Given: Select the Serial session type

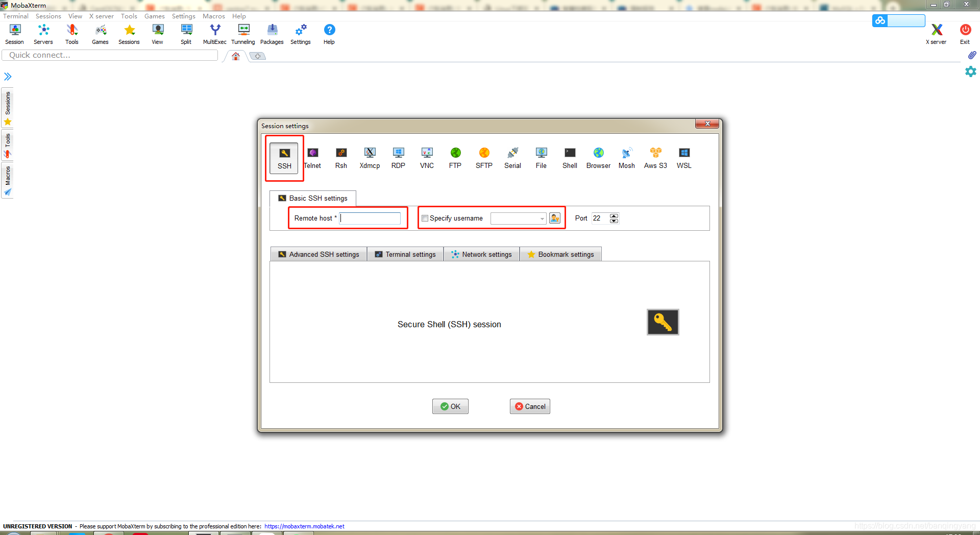Looking at the screenshot, I should pos(512,158).
